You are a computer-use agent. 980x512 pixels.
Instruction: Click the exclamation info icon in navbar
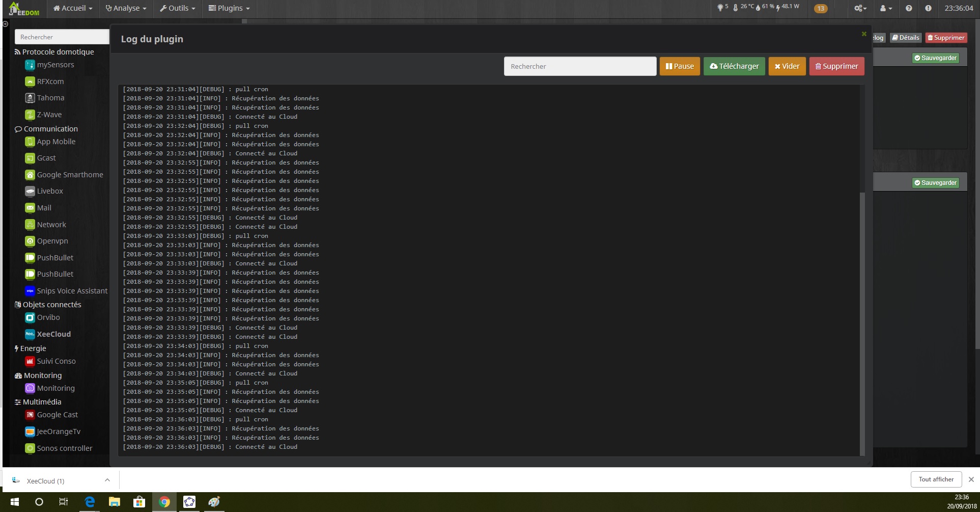(x=928, y=8)
